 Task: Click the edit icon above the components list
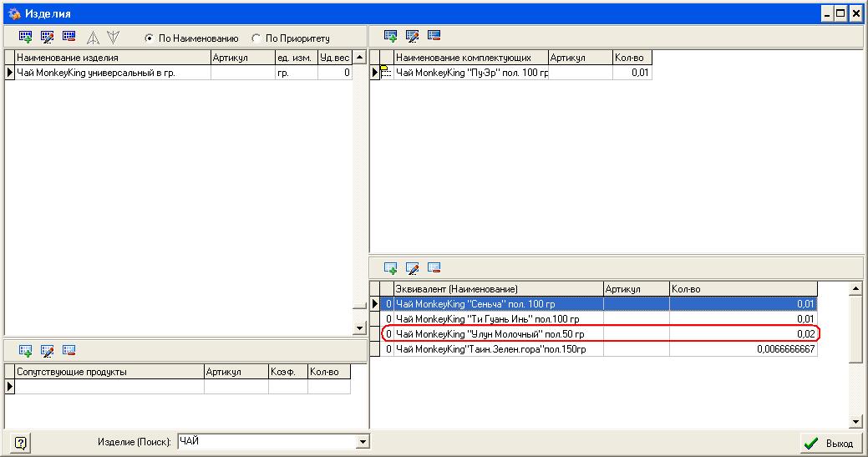point(412,36)
